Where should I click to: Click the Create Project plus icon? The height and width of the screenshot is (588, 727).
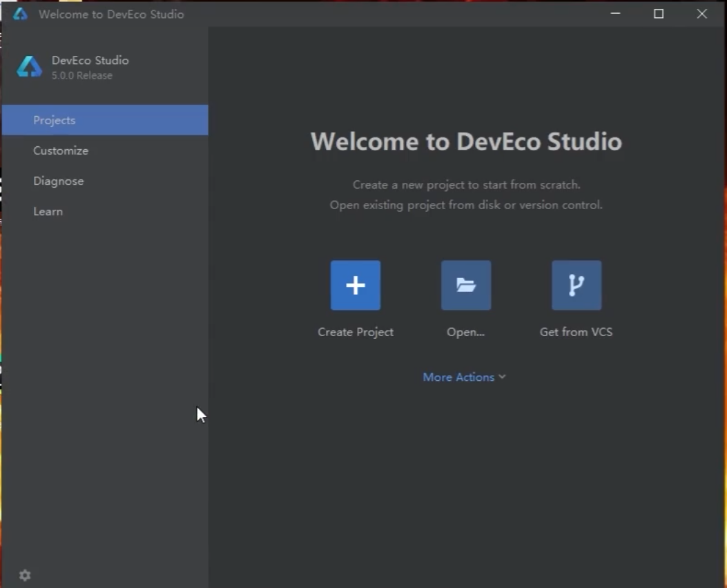(x=355, y=285)
